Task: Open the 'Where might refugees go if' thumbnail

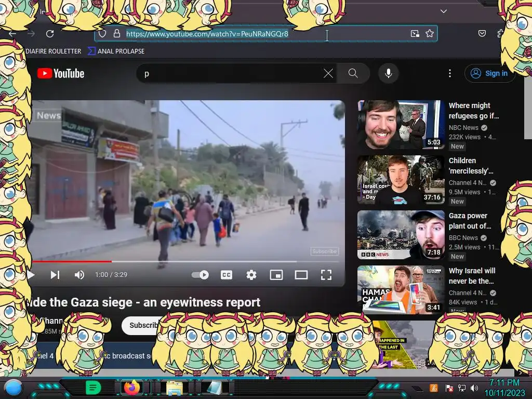Action: pyautogui.click(x=401, y=125)
